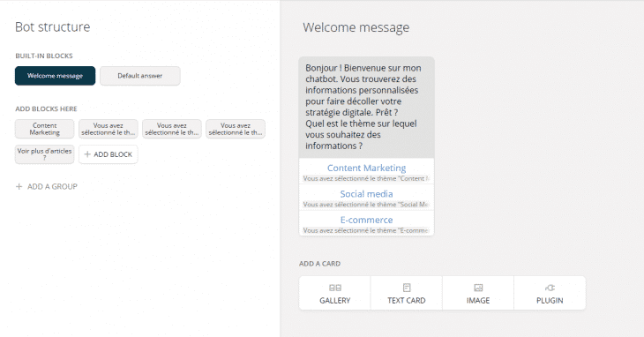
Task: Click subtitle 'Vous avez sélectionné le thème "E-comme'
Action: point(366,230)
